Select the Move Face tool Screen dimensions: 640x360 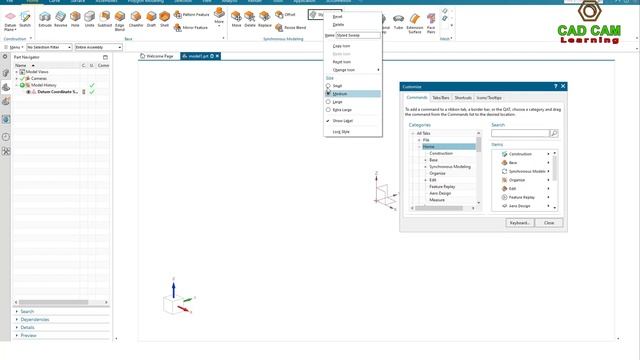[x=236, y=20]
